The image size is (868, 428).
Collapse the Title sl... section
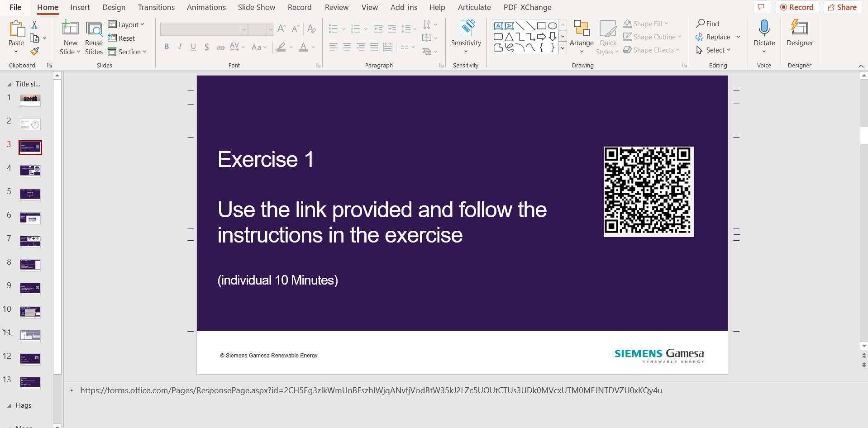coord(9,84)
